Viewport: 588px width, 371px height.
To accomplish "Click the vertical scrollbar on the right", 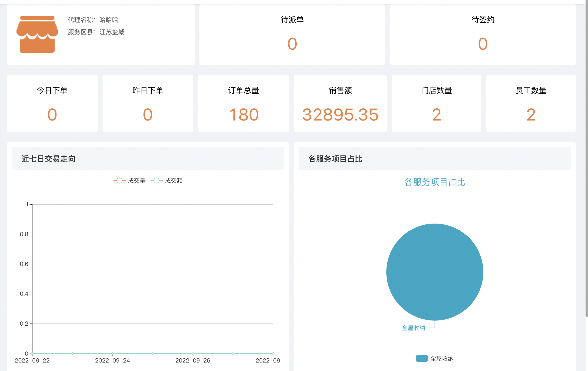I will 586,159.
